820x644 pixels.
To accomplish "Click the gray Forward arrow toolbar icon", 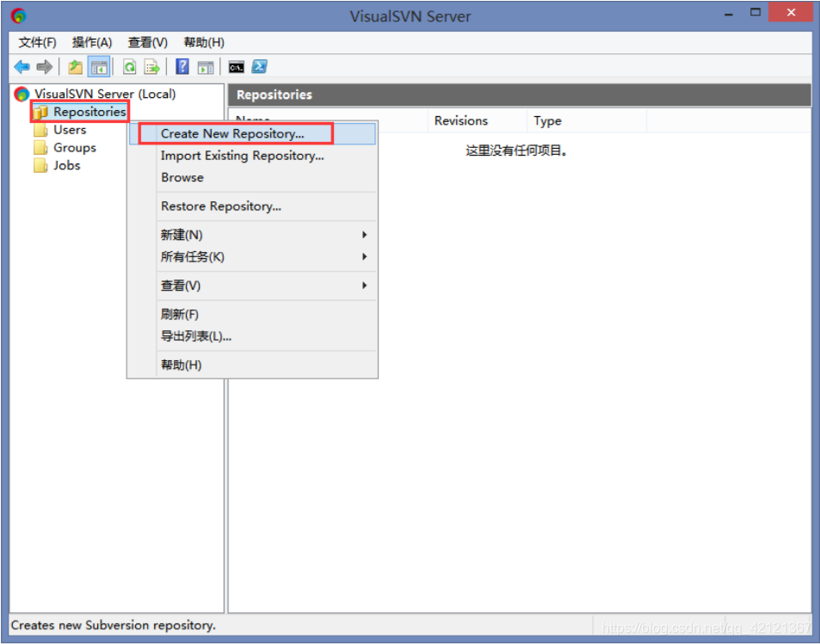I will [x=45, y=67].
